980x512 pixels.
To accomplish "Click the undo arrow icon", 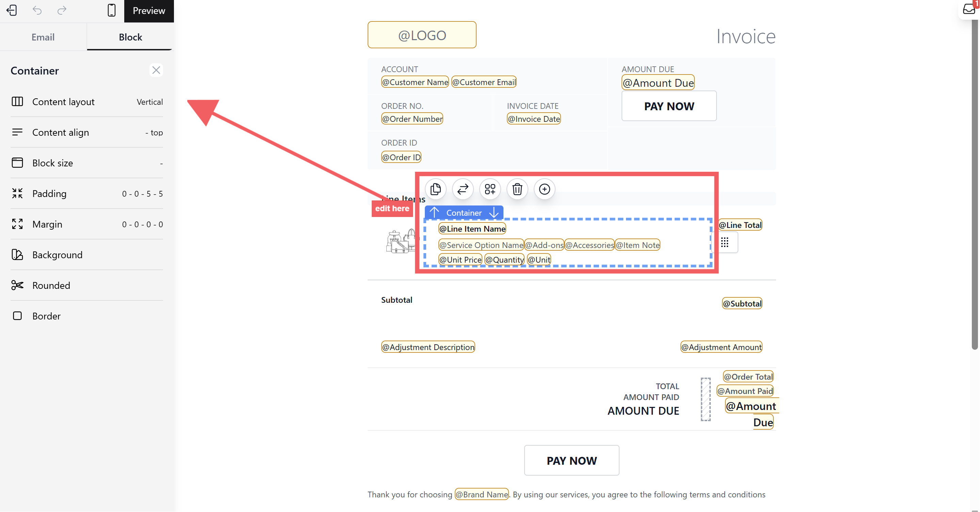I will [x=37, y=10].
